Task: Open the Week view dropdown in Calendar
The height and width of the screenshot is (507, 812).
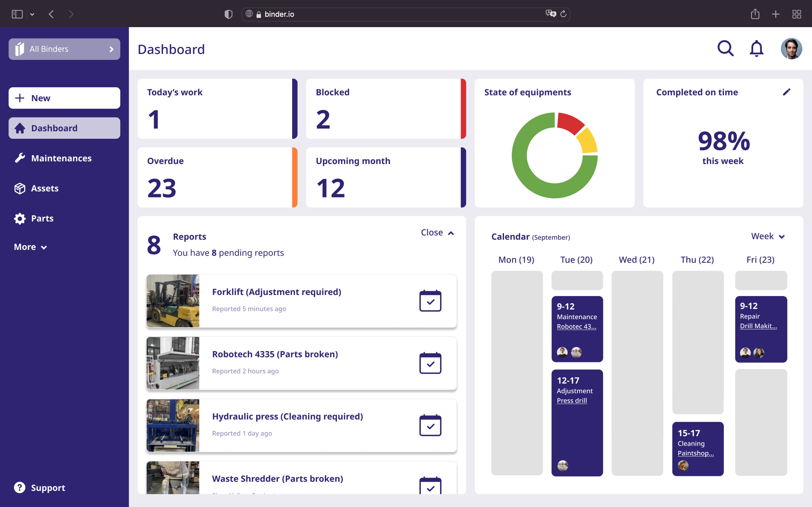Action: [x=768, y=236]
